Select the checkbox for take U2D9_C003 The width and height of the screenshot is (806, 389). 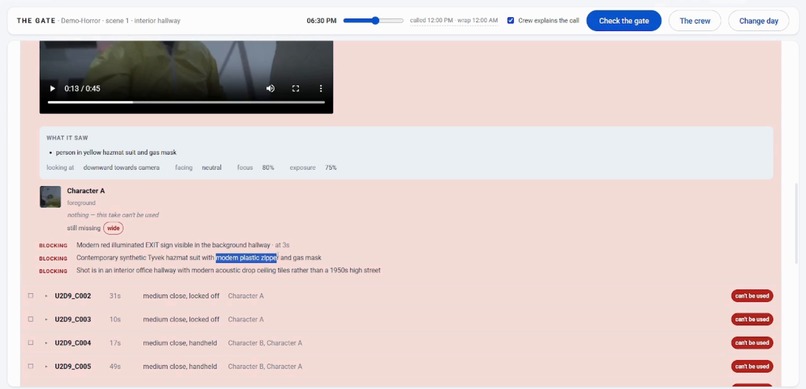point(31,319)
